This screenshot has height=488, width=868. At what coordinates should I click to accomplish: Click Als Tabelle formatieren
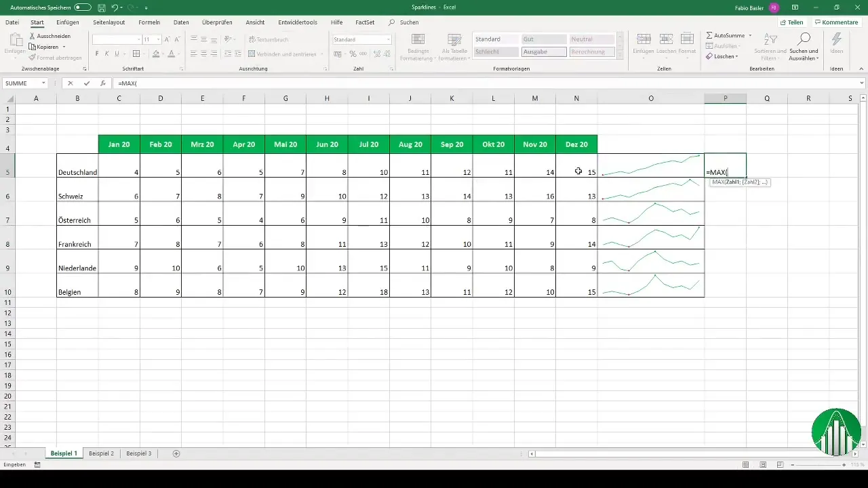pos(455,46)
